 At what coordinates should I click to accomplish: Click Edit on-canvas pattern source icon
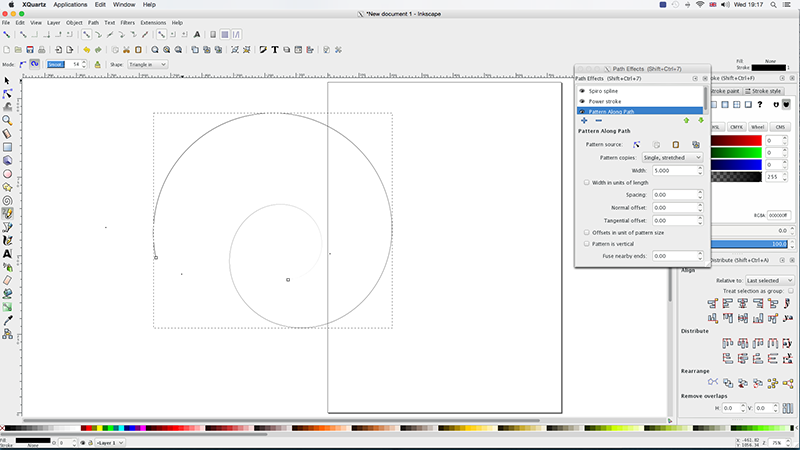pyautogui.click(x=636, y=145)
